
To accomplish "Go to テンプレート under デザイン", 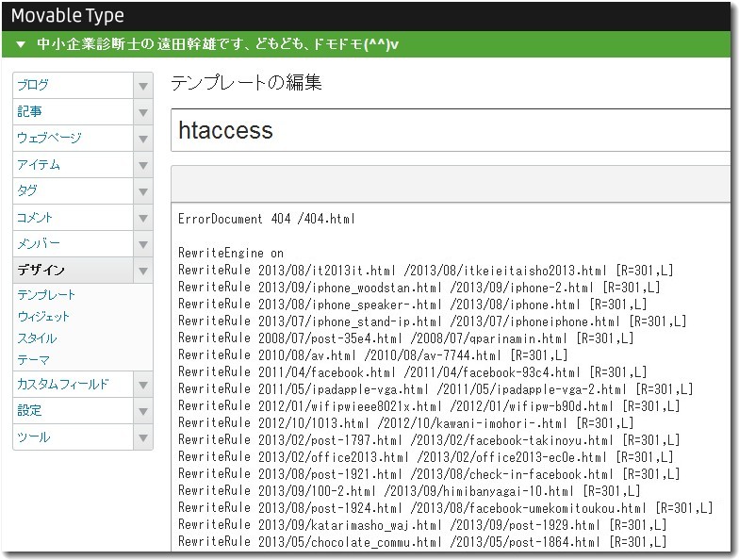I will click(x=46, y=295).
